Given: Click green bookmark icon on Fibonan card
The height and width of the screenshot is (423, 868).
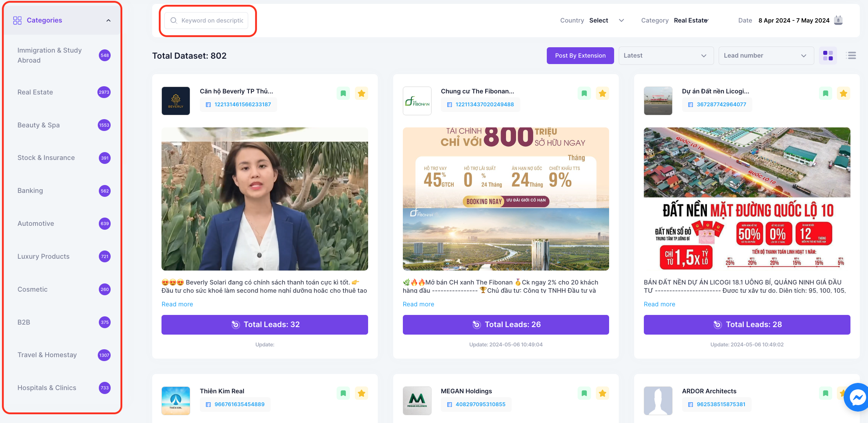Looking at the screenshot, I should 584,93.
